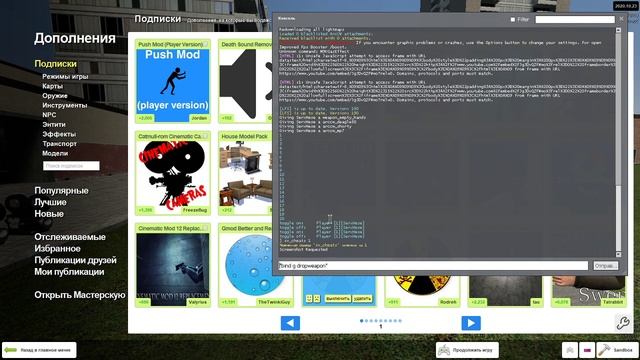Open Энтити category
This screenshot has height=360, width=640.
click(54, 124)
